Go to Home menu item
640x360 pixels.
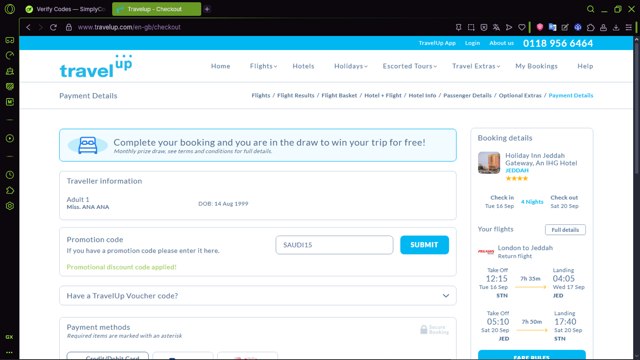point(220,66)
